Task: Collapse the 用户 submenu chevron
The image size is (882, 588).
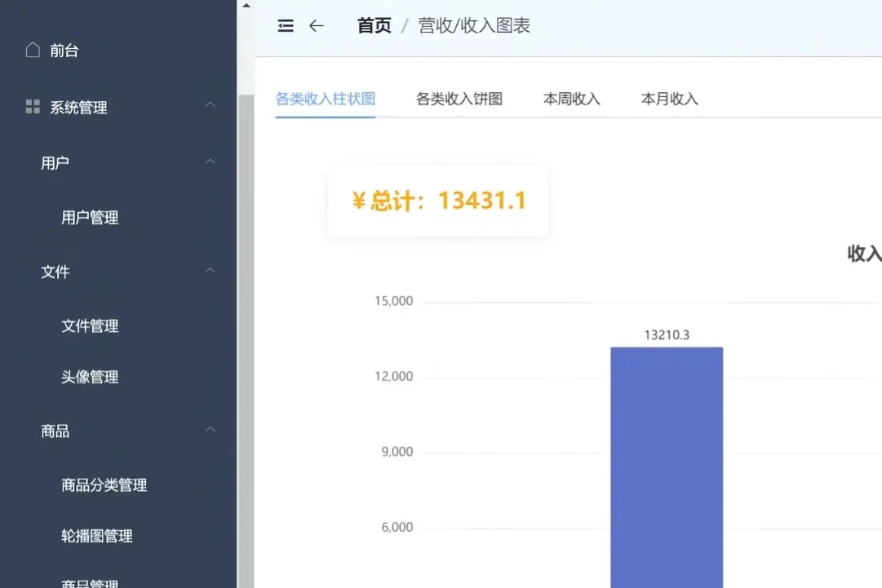Action: (x=211, y=161)
